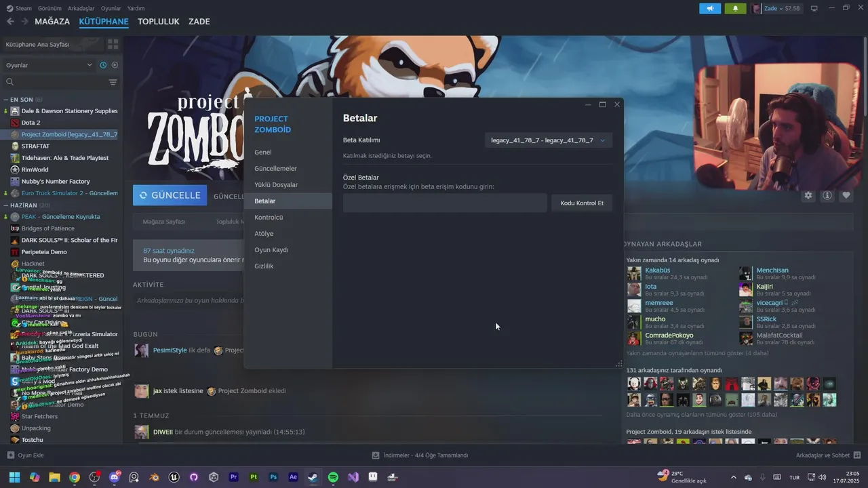Click the blue announcements megaphone button
The height and width of the screenshot is (488, 868).
[x=710, y=8]
